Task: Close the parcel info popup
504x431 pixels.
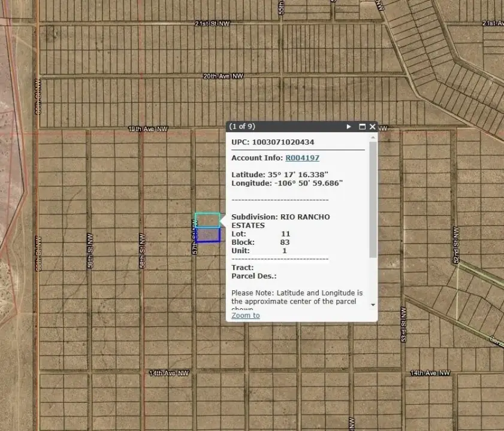Action: pyautogui.click(x=372, y=127)
